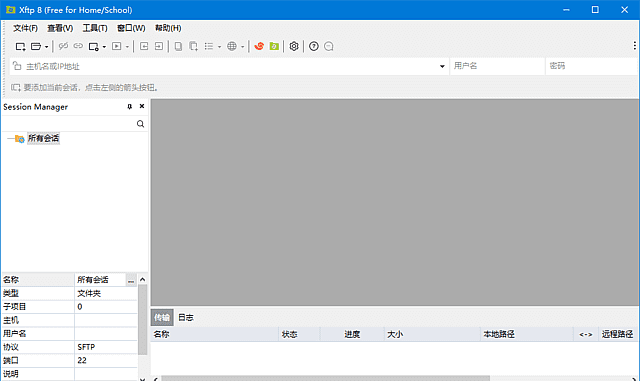
Task: Click the Open session folder icon
Action: pyautogui.click(x=36, y=47)
